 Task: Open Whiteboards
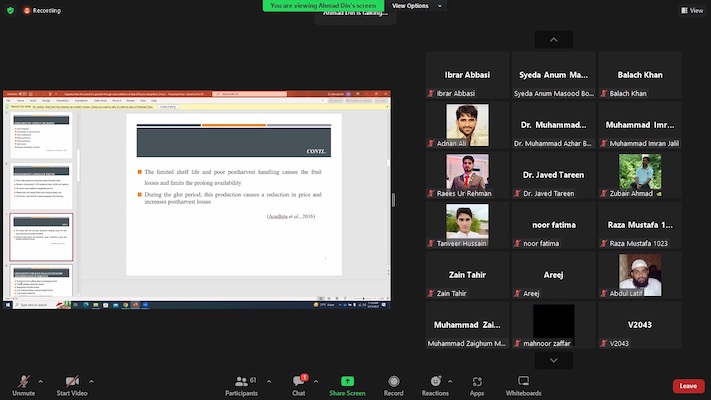tap(523, 385)
